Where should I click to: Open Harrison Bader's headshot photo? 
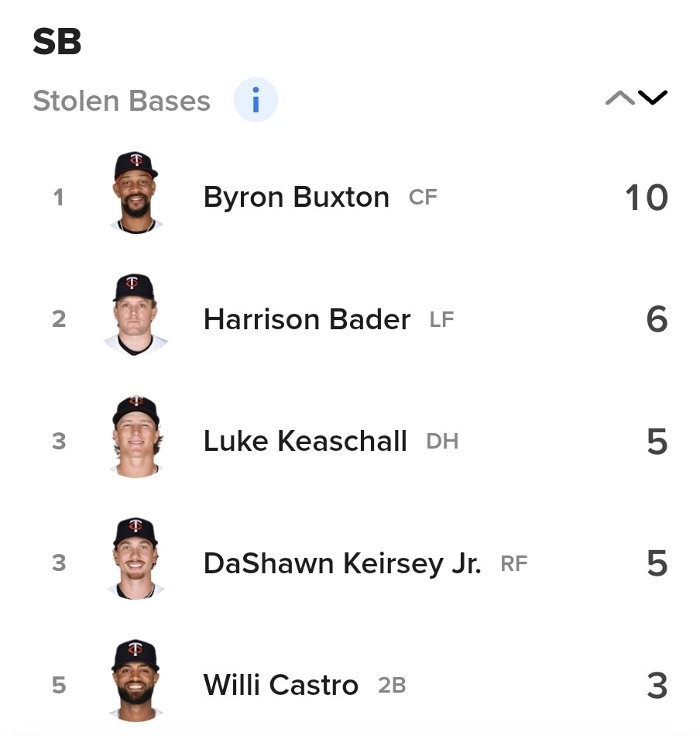(136, 315)
